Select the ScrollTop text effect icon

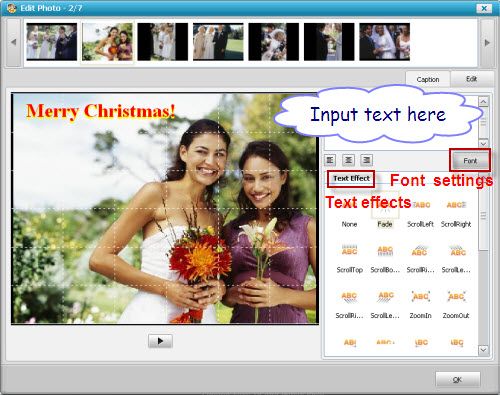349,251
